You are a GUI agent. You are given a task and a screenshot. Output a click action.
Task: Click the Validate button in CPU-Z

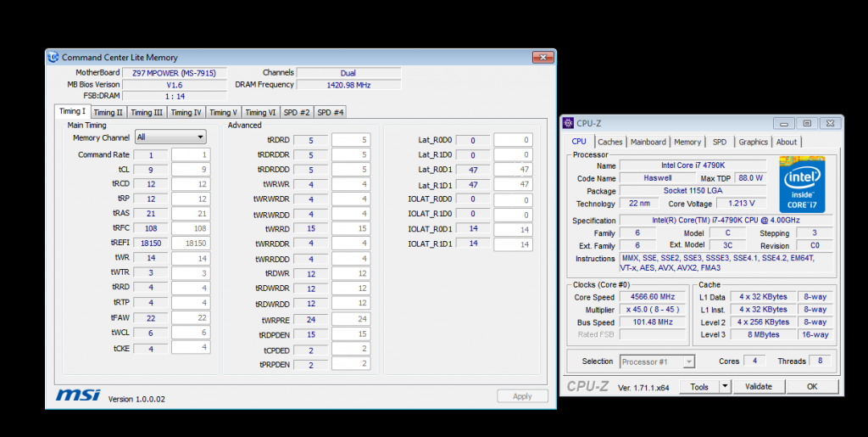(759, 387)
